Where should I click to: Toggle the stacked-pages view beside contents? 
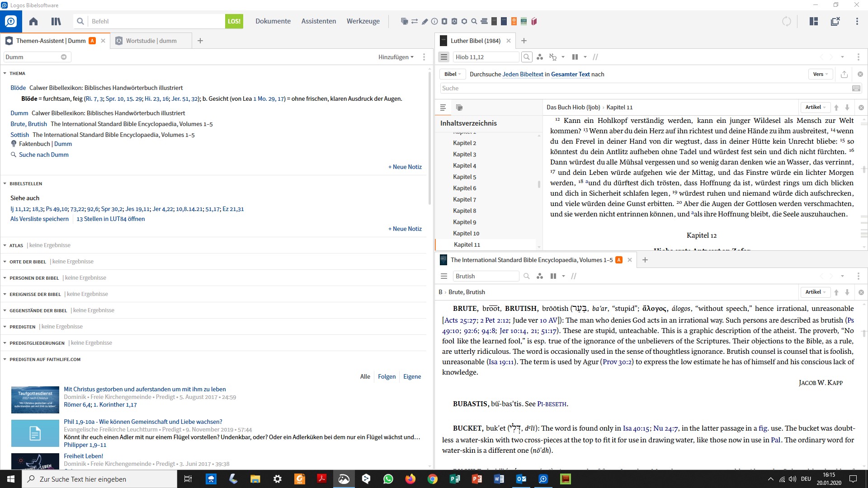click(459, 108)
